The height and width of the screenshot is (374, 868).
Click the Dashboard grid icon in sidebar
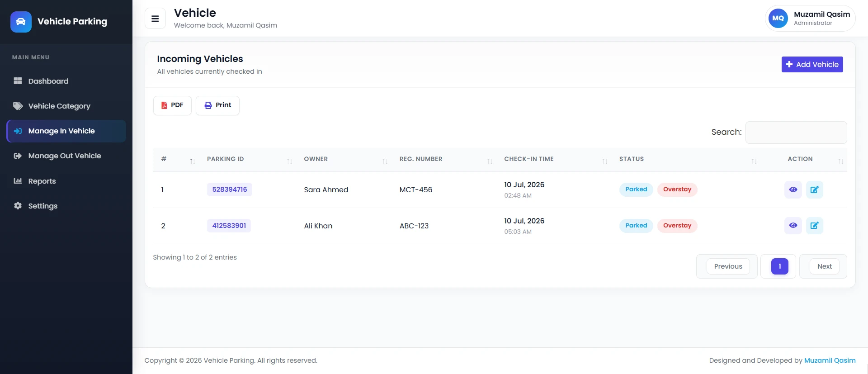pyautogui.click(x=18, y=81)
